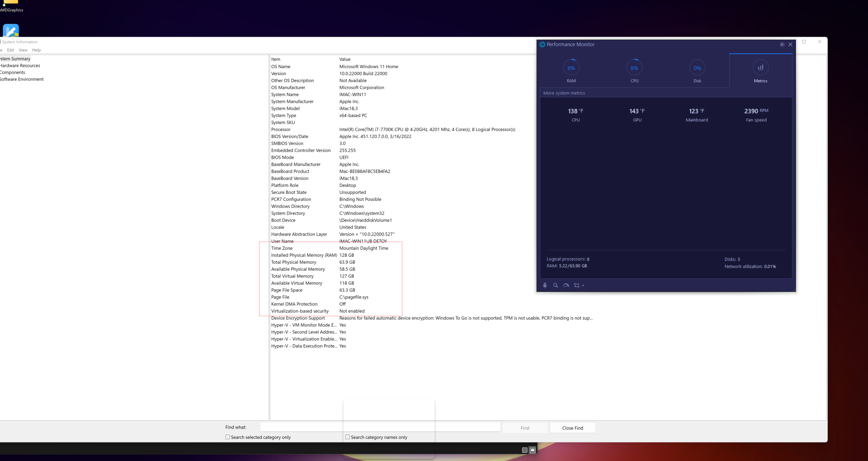The height and width of the screenshot is (461, 868).
Task: Select the System Name row
Action: 319,95
